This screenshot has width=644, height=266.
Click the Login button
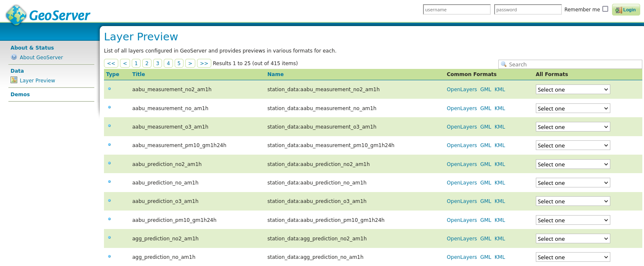pyautogui.click(x=626, y=10)
